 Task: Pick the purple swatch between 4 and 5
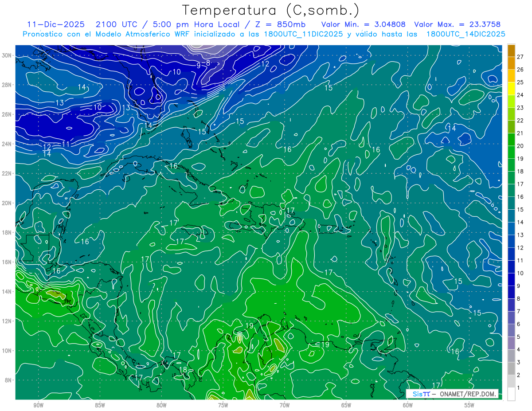(x=511, y=343)
